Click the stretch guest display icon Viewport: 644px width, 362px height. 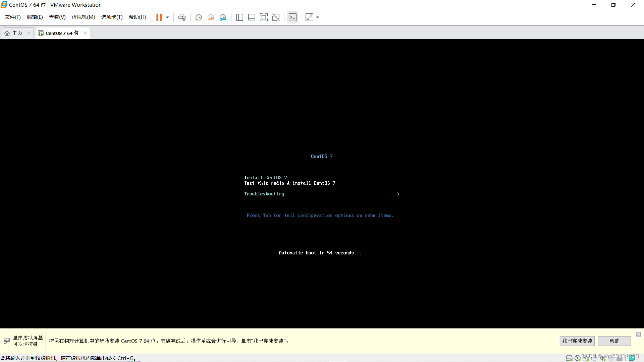[309, 17]
